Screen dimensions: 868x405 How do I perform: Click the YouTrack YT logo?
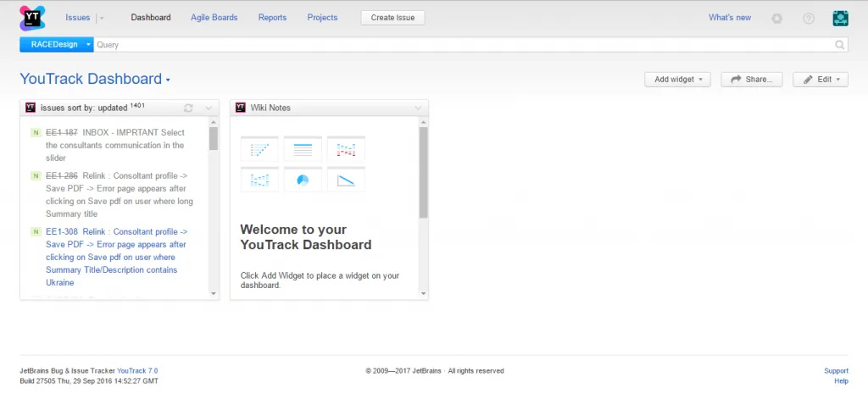[32, 18]
